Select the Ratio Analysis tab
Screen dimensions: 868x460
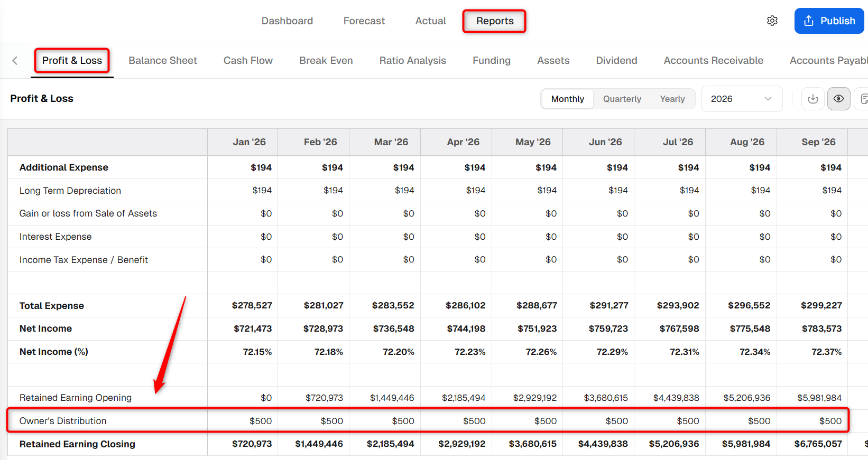(x=413, y=61)
